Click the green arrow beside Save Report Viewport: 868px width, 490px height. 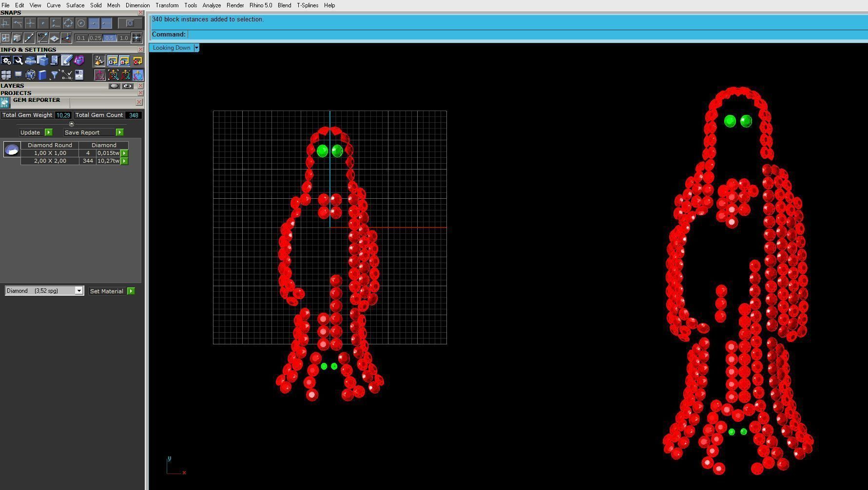click(120, 132)
